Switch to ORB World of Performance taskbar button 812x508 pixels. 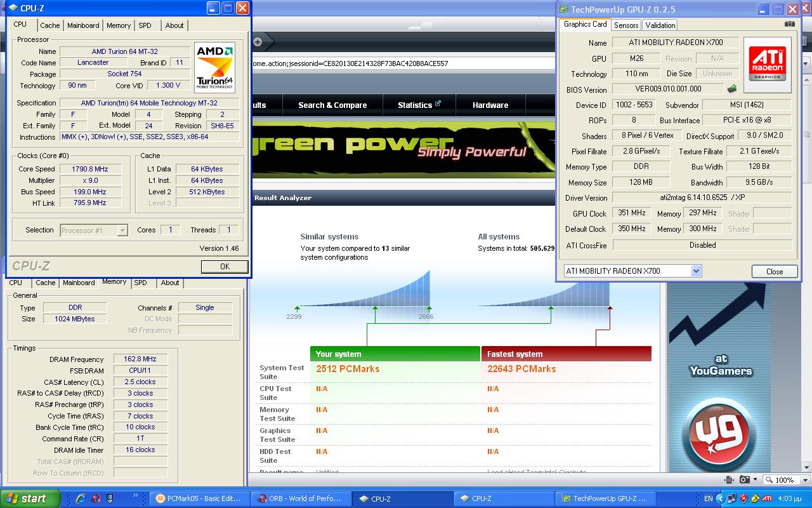click(302, 498)
